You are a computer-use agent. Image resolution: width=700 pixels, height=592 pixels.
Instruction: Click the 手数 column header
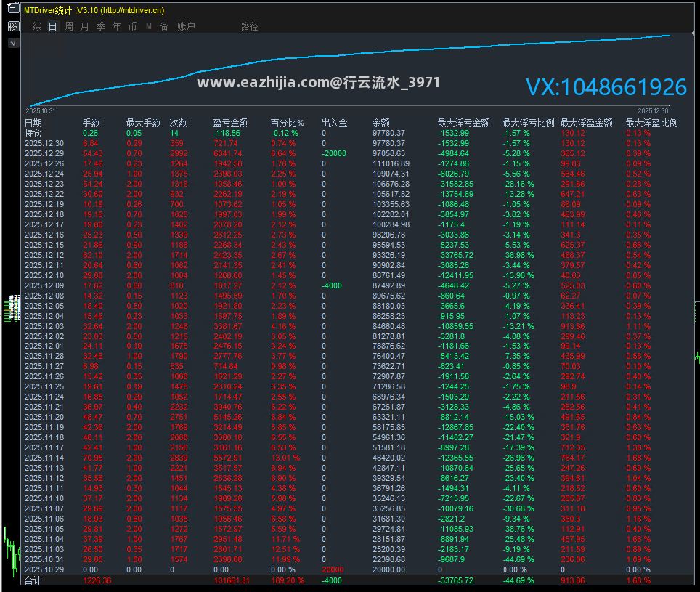pos(91,123)
